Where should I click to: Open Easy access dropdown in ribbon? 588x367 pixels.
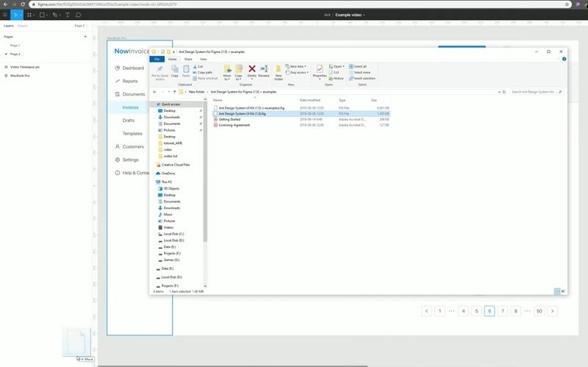[297, 72]
